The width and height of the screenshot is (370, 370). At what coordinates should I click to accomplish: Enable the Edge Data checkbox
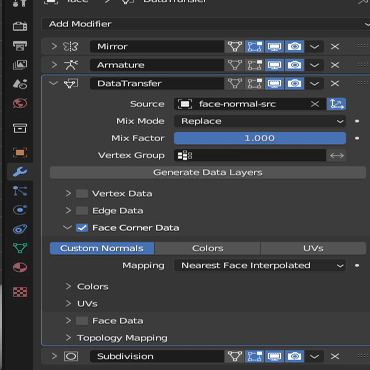click(x=82, y=211)
